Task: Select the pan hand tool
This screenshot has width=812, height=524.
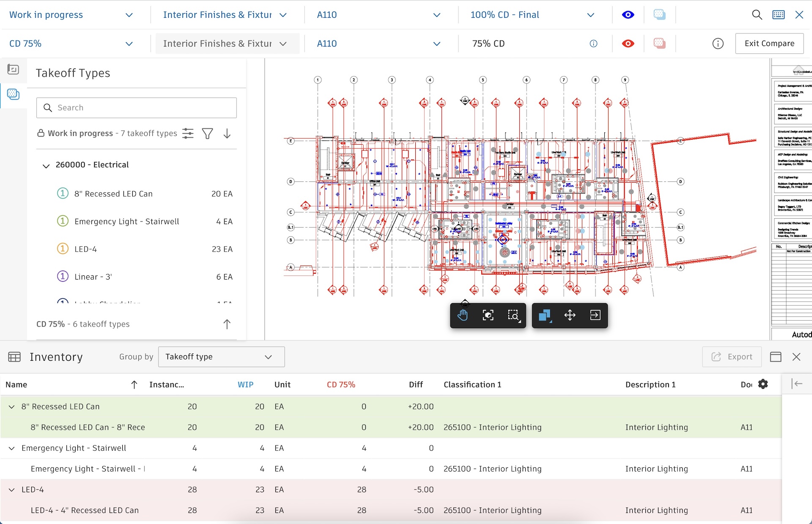Action: tap(463, 315)
